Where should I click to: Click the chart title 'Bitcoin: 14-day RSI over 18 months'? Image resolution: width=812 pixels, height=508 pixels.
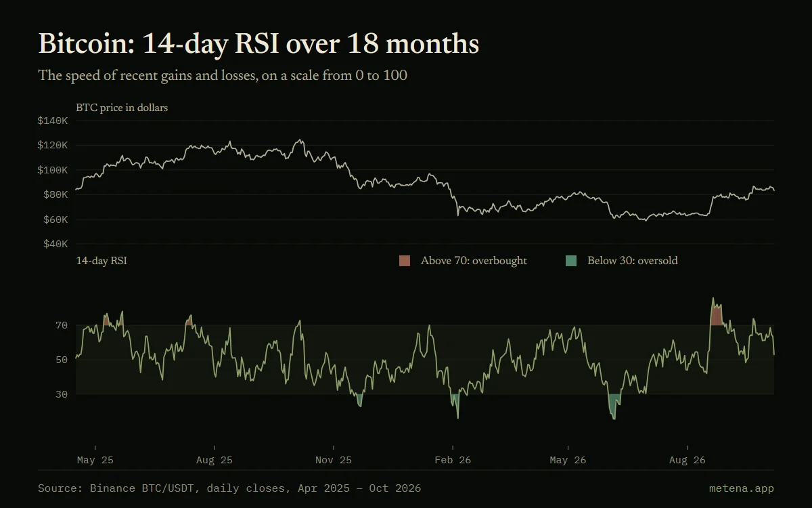coord(258,44)
